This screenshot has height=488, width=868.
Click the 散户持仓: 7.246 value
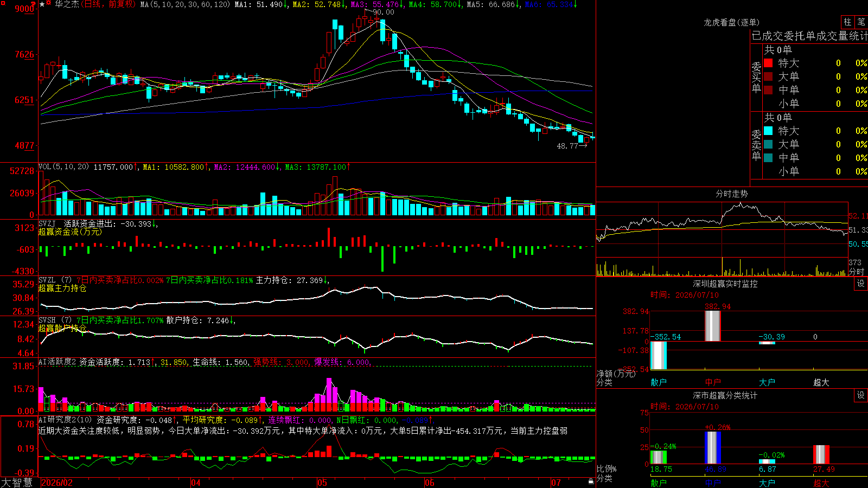pos(200,320)
